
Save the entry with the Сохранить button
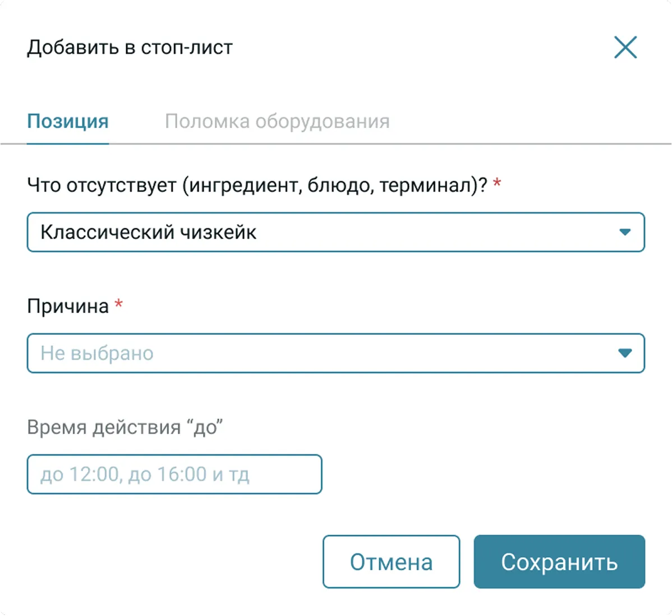(559, 562)
